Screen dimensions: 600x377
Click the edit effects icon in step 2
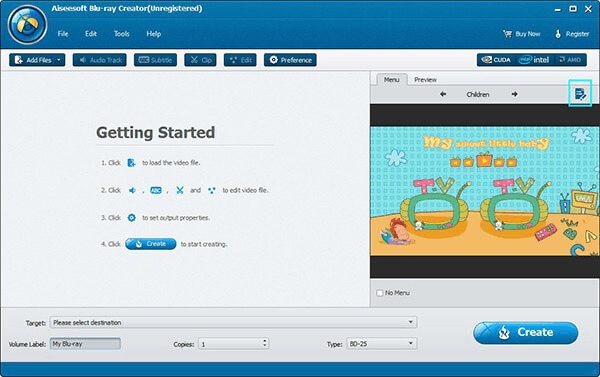(x=212, y=190)
